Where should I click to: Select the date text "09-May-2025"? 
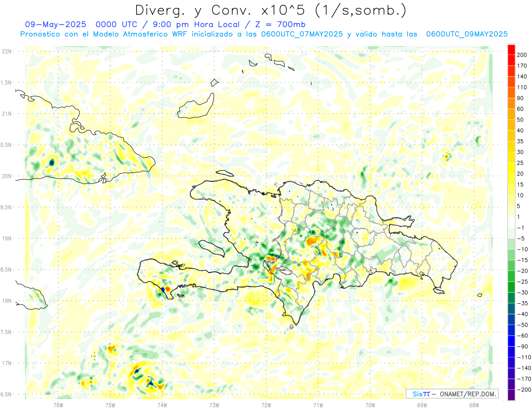pos(56,24)
